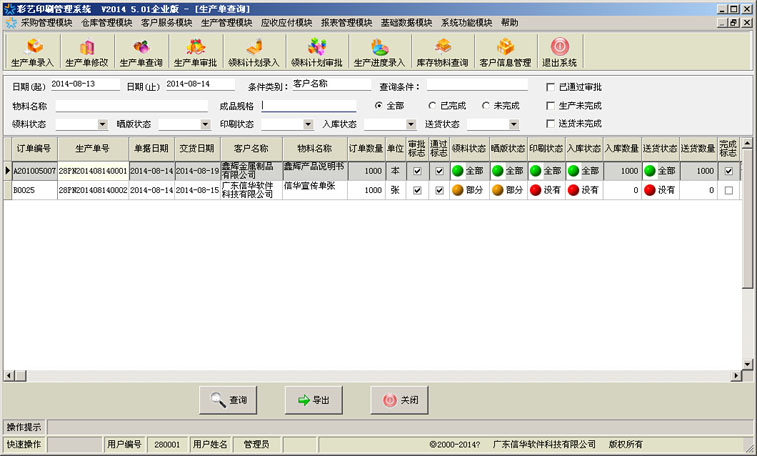The width and height of the screenshot is (757, 456).
Task: Click red 入库状态 indicator in row B0025
Action: [x=574, y=190]
